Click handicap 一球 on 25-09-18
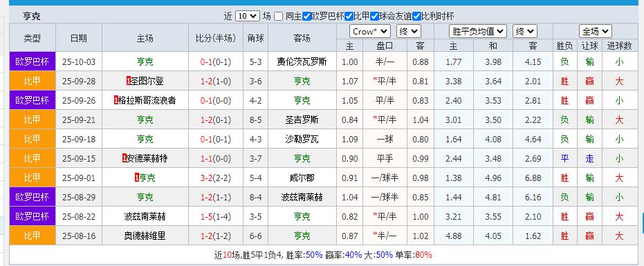 (x=385, y=139)
